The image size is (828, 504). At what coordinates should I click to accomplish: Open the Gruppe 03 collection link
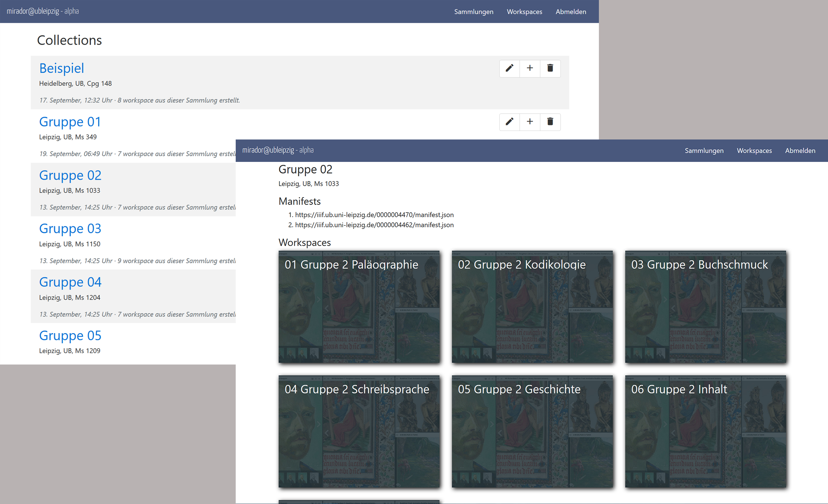(x=70, y=229)
